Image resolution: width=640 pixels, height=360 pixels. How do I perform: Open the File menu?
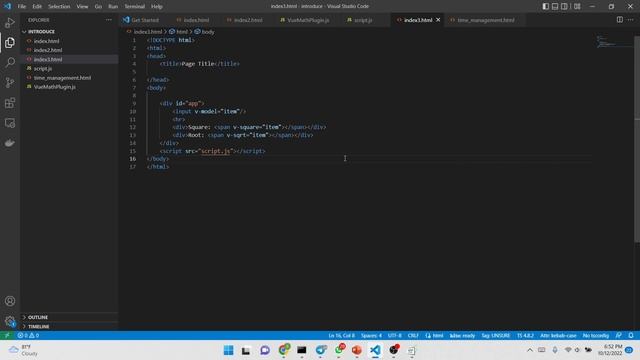pyautogui.click(x=22, y=6)
